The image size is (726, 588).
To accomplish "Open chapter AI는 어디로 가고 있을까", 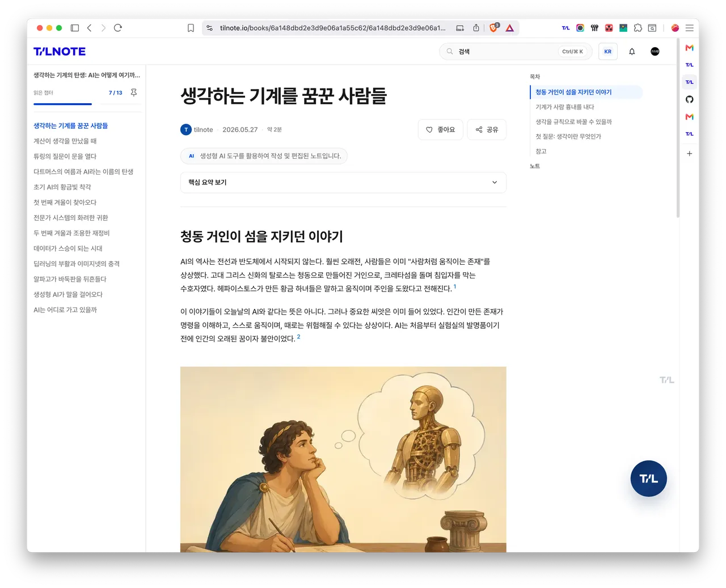I will click(x=65, y=310).
